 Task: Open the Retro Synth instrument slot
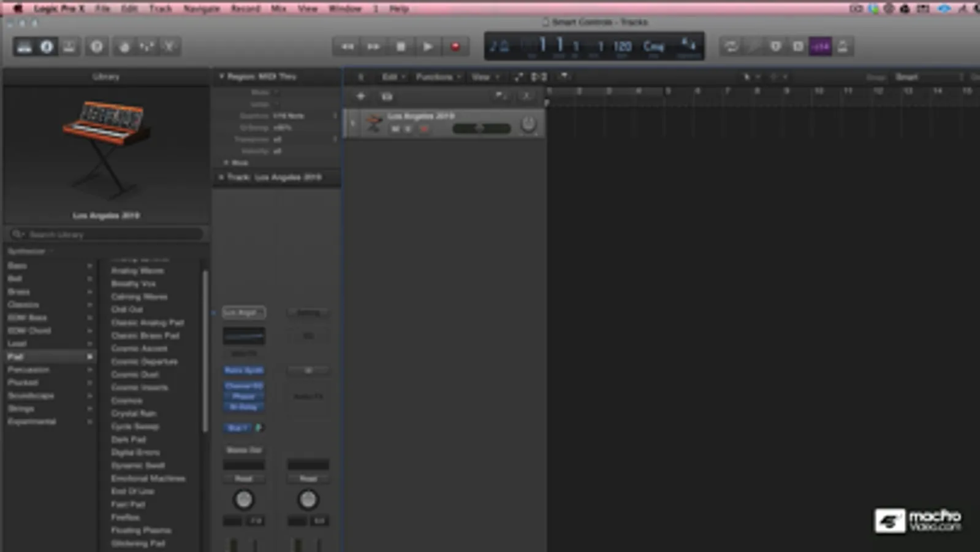click(243, 370)
